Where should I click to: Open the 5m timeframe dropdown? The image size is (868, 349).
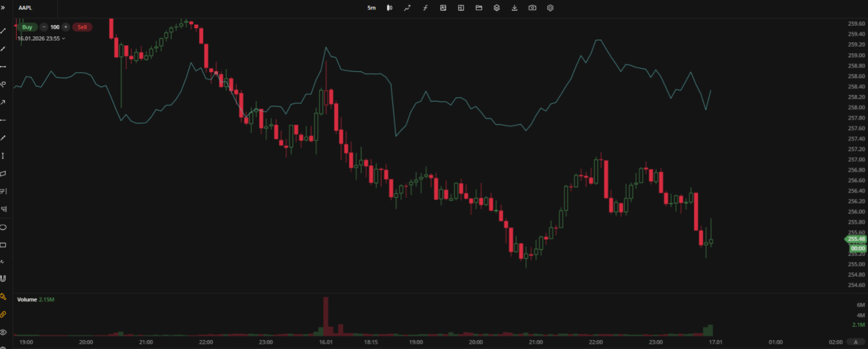point(372,8)
